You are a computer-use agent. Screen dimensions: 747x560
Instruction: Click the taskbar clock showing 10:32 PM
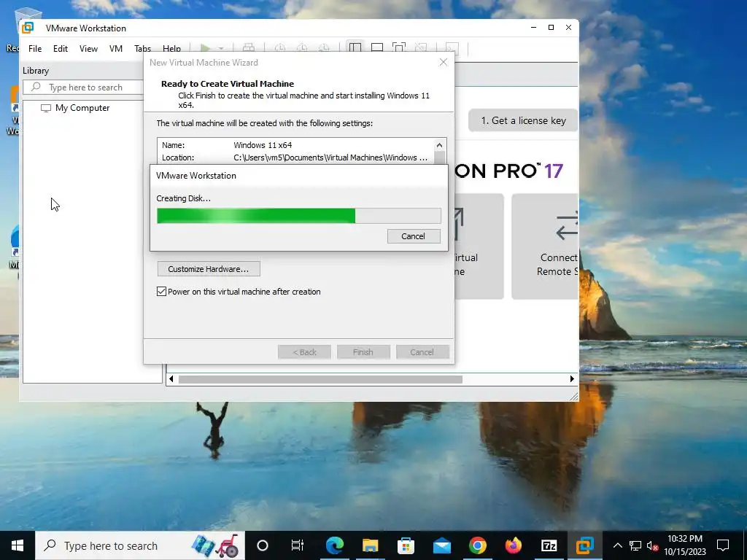coord(685,545)
